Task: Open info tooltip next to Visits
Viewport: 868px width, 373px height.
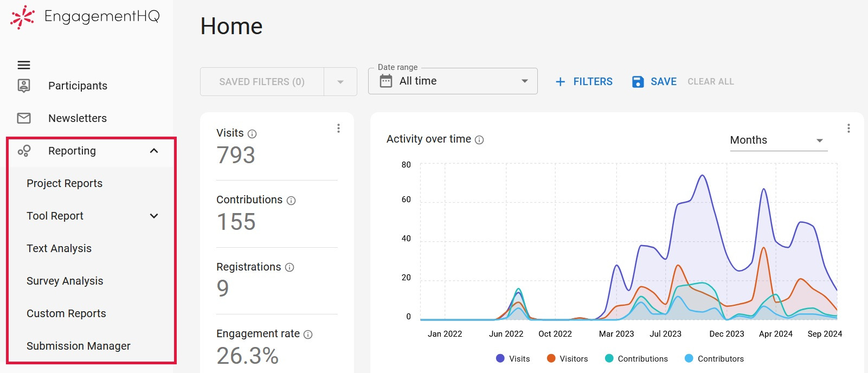Action: (x=252, y=134)
